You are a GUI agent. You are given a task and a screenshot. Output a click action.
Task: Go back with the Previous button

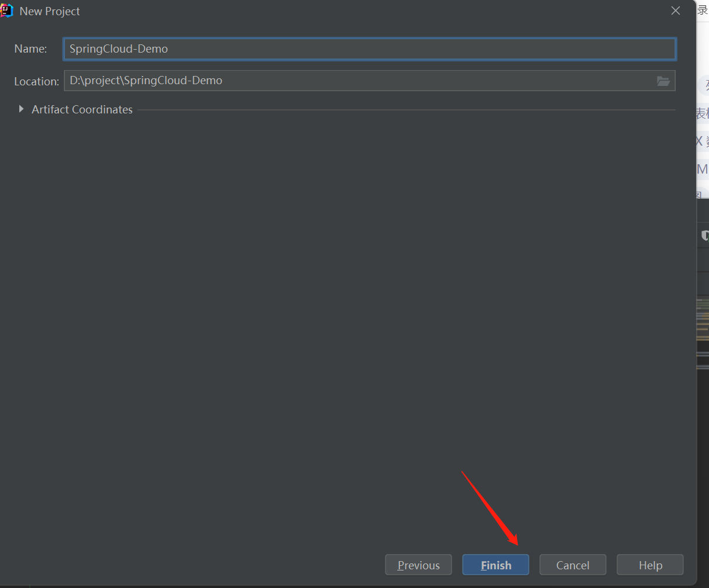pos(418,565)
